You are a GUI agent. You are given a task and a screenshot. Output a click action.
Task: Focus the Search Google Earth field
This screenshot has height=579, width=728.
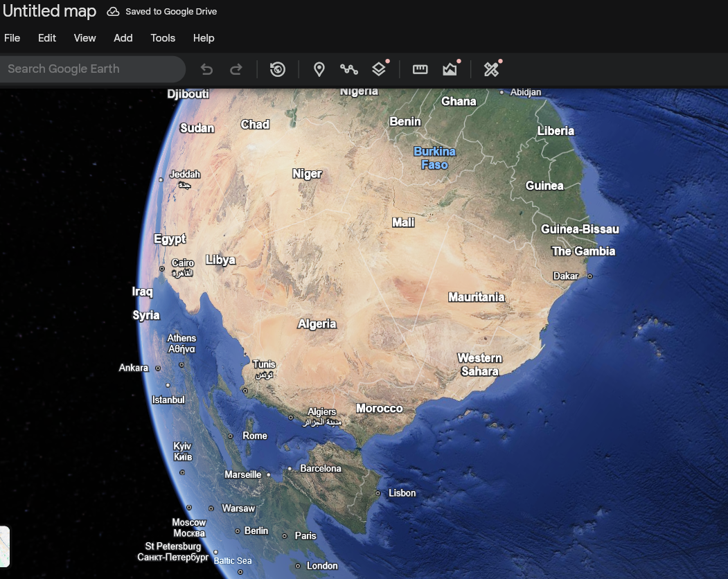(93, 69)
